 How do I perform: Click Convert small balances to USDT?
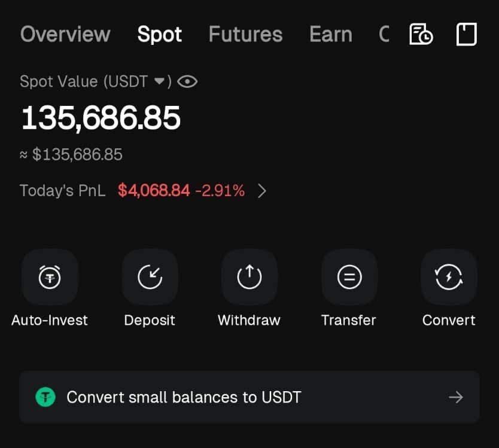pos(184,397)
